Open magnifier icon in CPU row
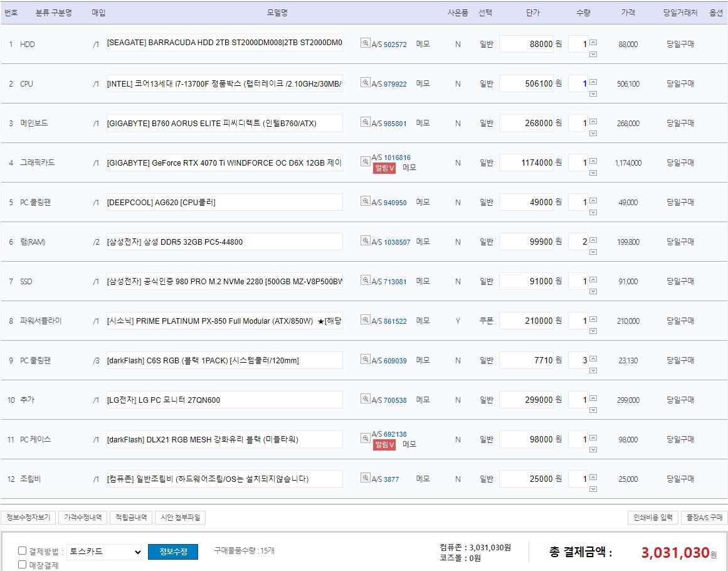The height and width of the screenshot is (571, 728). (x=366, y=82)
